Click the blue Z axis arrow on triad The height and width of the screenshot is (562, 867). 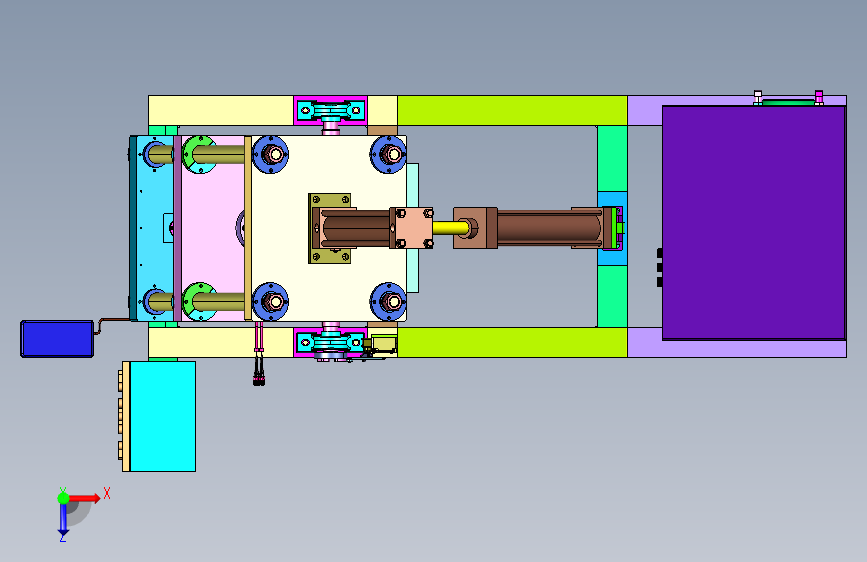point(63,519)
